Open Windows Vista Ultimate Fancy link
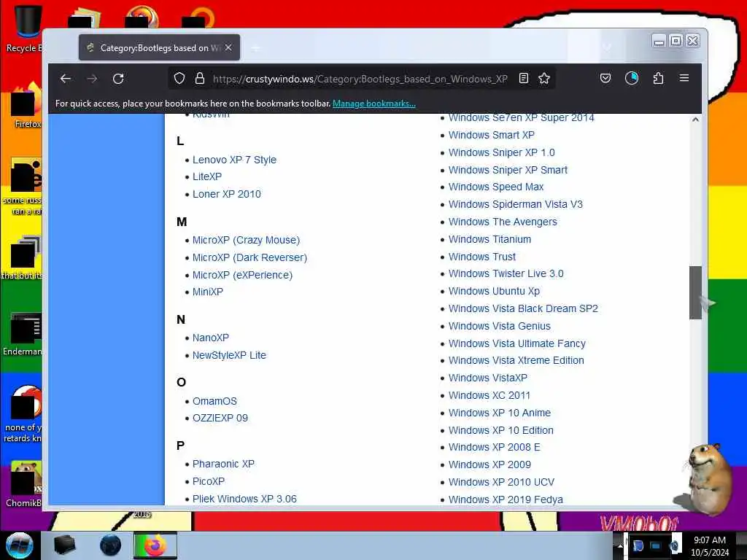Image resolution: width=747 pixels, height=560 pixels. [x=517, y=344]
